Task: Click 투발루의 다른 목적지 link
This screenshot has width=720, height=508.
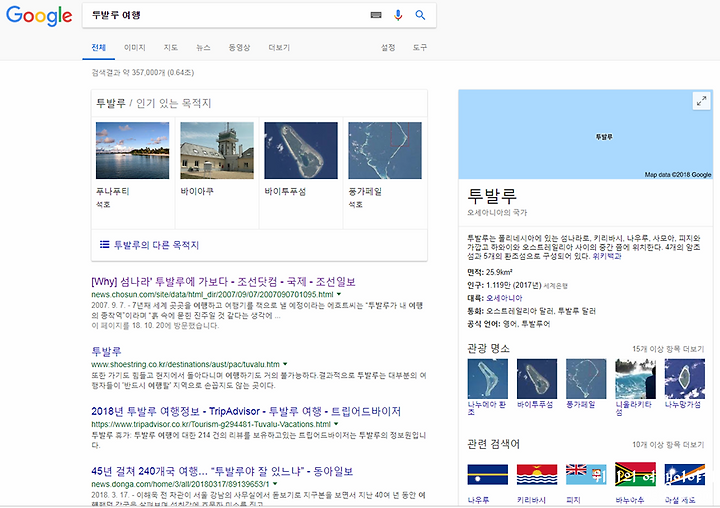Action: point(156,245)
